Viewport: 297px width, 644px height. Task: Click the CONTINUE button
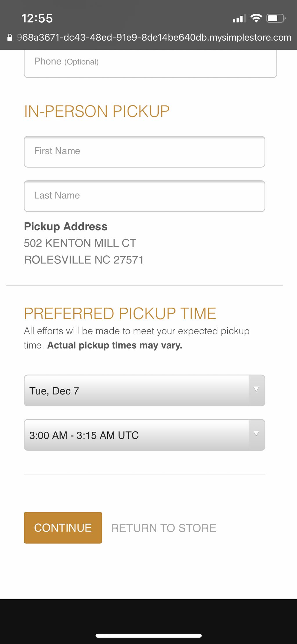click(63, 528)
